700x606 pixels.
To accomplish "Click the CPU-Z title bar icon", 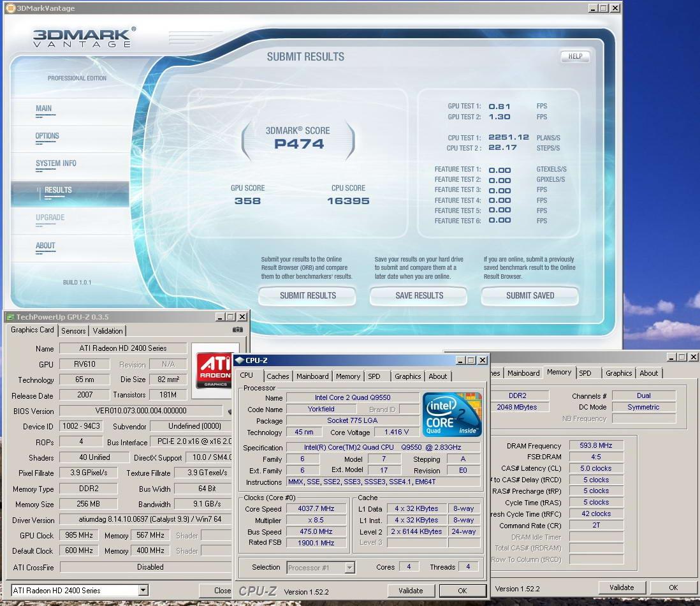I will click(x=240, y=360).
